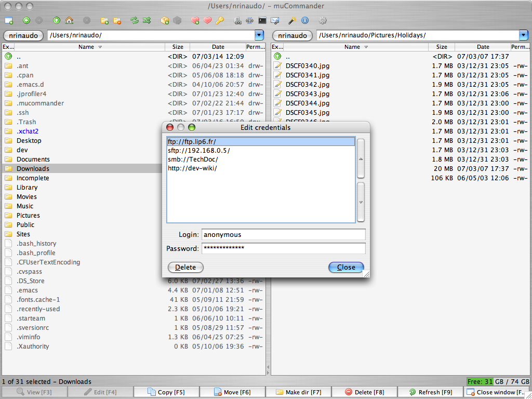The width and height of the screenshot is (532, 399).
Task: Click Close button in Edit credentials dialog
Action: pyautogui.click(x=346, y=268)
